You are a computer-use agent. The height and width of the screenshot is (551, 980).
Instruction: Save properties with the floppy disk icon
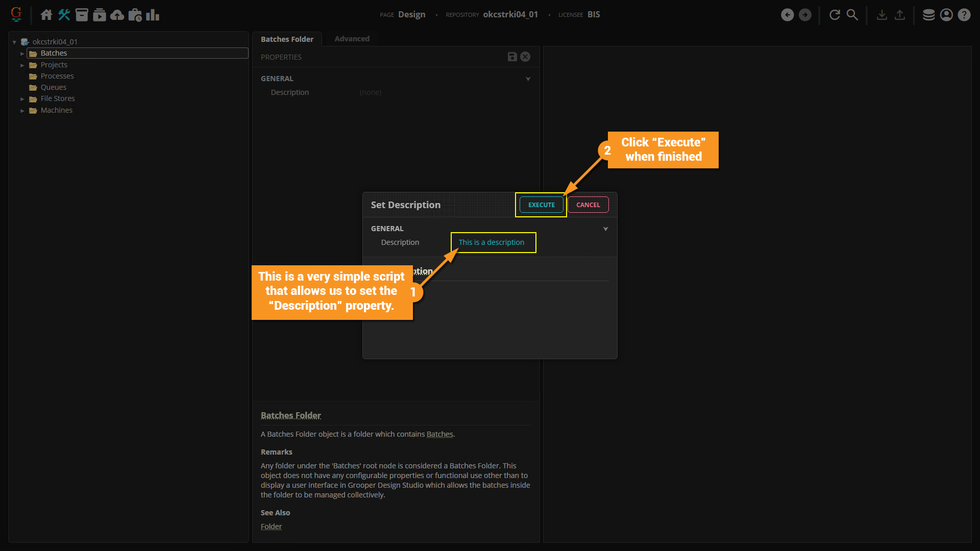pyautogui.click(x=512, y=57)
